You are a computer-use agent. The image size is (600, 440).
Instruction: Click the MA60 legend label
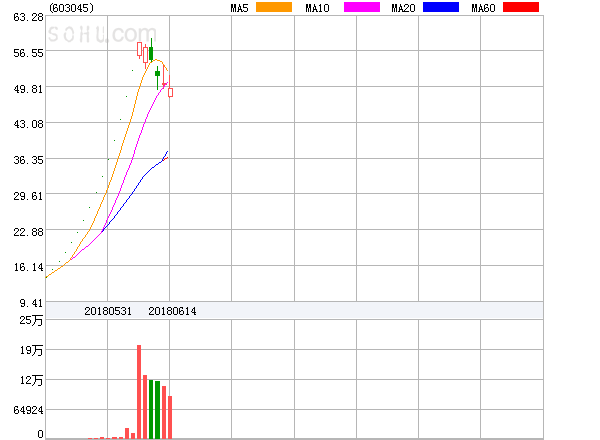483,8
